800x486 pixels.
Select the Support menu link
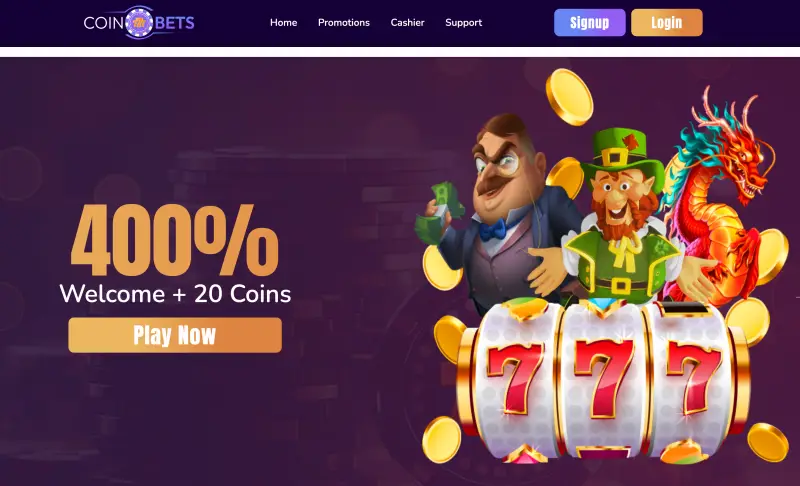pos(463,22)
